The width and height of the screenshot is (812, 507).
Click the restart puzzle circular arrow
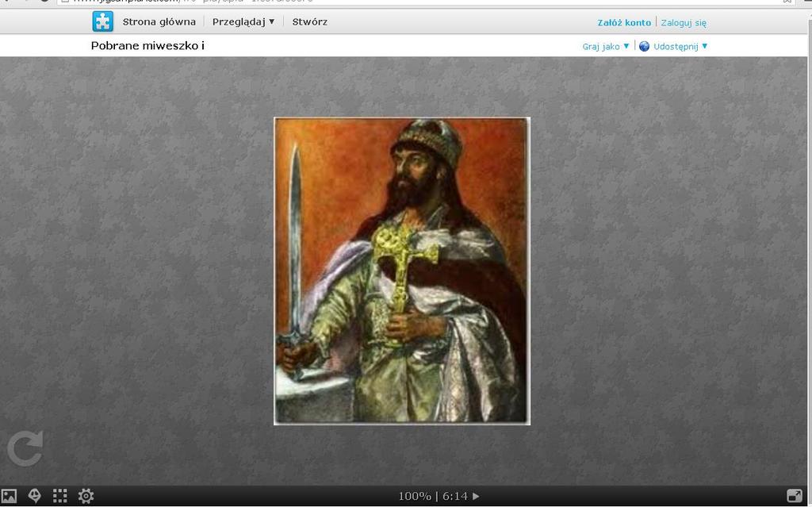(25, 448)
